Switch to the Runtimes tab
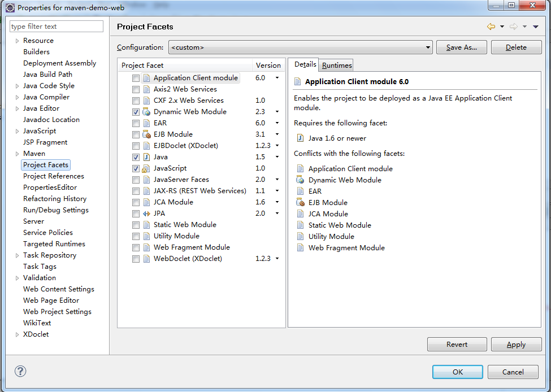 pos(337,66)
